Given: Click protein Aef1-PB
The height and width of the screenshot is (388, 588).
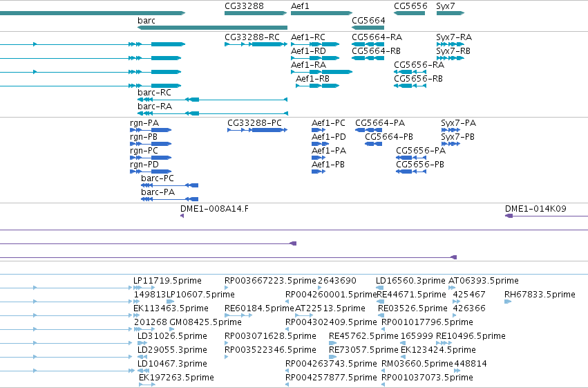Looking at the screenshot, I should [319, 172].
